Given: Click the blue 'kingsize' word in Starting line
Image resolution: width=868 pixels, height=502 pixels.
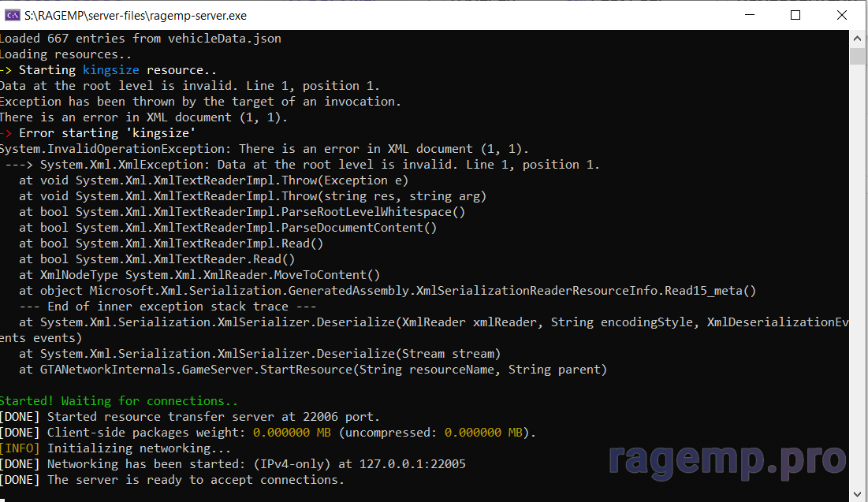Looking at the screenshot, I should [110, 70].
